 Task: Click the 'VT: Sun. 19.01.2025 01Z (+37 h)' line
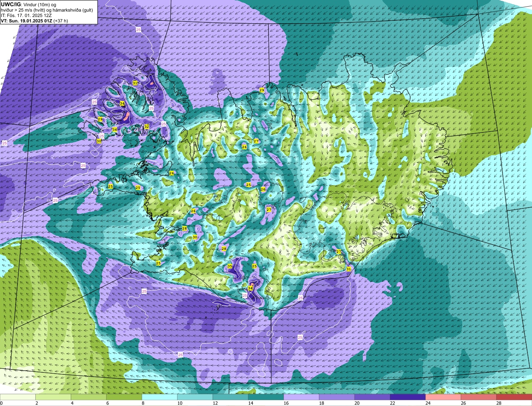pos(34,20)
